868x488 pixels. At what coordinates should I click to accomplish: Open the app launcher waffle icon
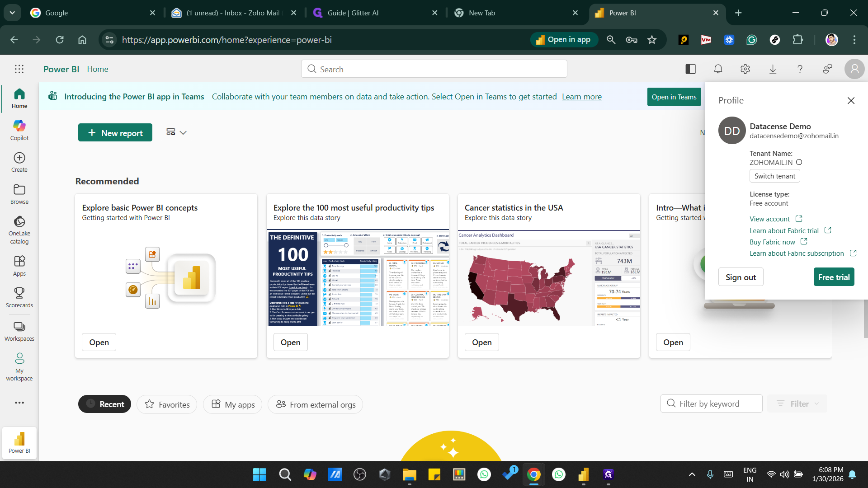[x=19, y=69]
